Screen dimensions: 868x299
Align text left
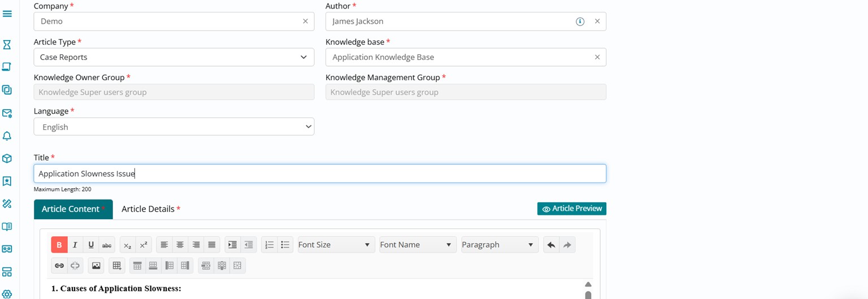164,245
